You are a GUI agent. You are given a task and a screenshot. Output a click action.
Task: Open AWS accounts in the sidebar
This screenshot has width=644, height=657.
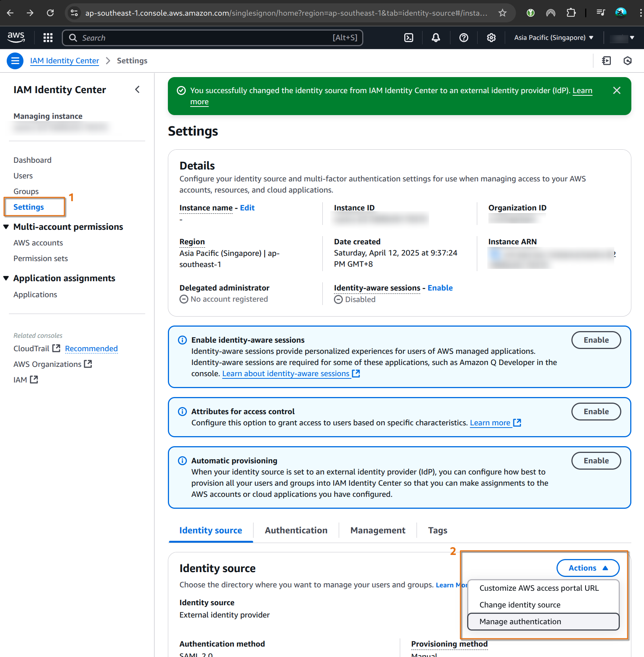click(x=38, y=243)
